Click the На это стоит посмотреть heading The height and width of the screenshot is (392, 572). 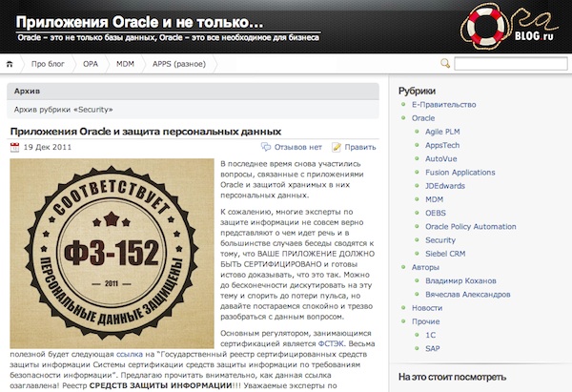click(452, 377)
